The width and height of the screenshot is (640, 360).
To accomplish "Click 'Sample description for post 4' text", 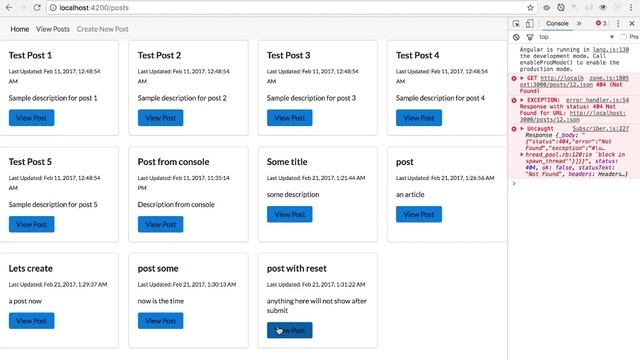I will pos(440,98).
